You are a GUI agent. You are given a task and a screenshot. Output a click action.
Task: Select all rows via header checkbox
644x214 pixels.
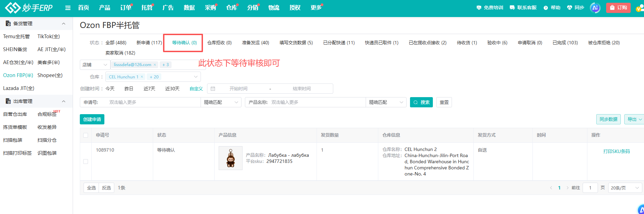click(x=86, y=135)
